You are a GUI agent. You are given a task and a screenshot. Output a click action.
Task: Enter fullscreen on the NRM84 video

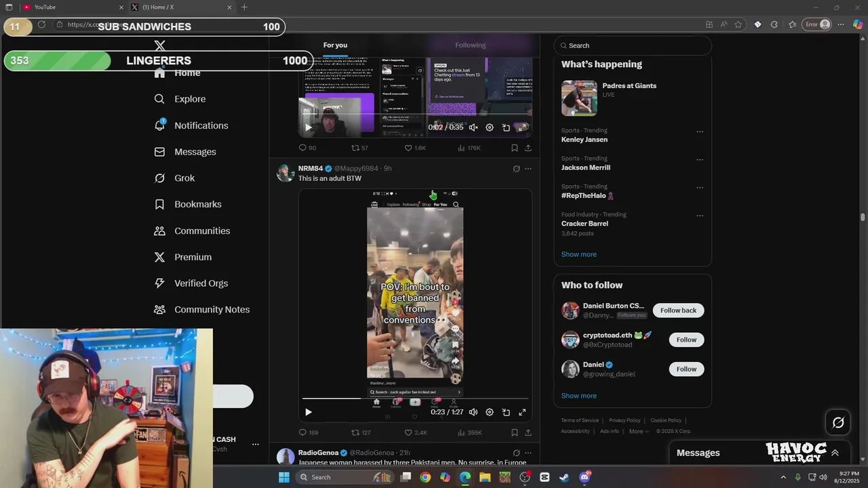pos(522,412)
